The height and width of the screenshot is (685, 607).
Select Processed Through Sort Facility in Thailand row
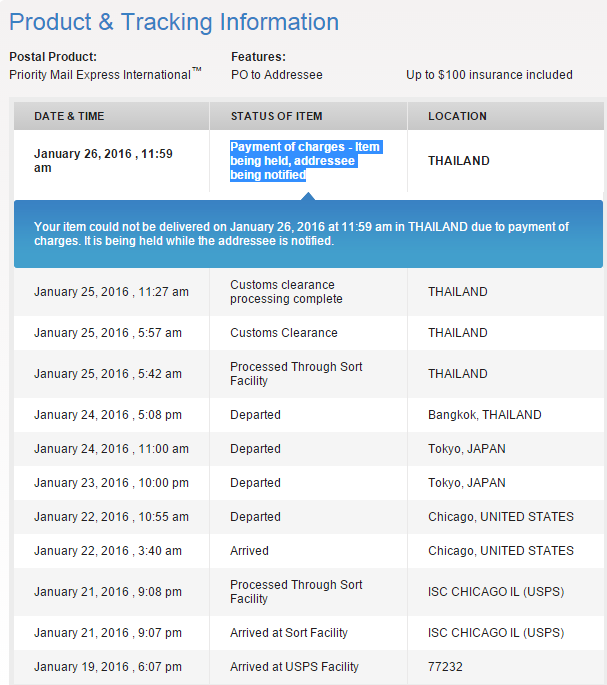point(309,374)
